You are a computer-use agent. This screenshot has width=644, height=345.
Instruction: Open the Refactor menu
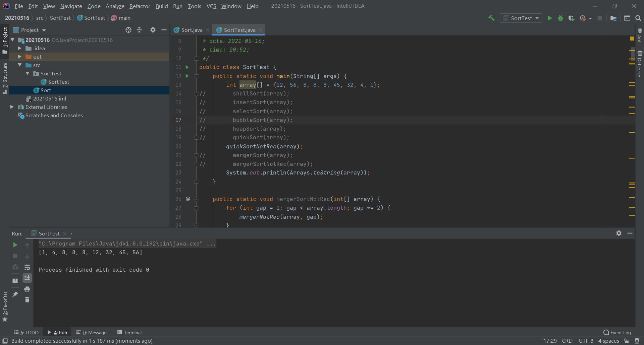click(140, 6)
